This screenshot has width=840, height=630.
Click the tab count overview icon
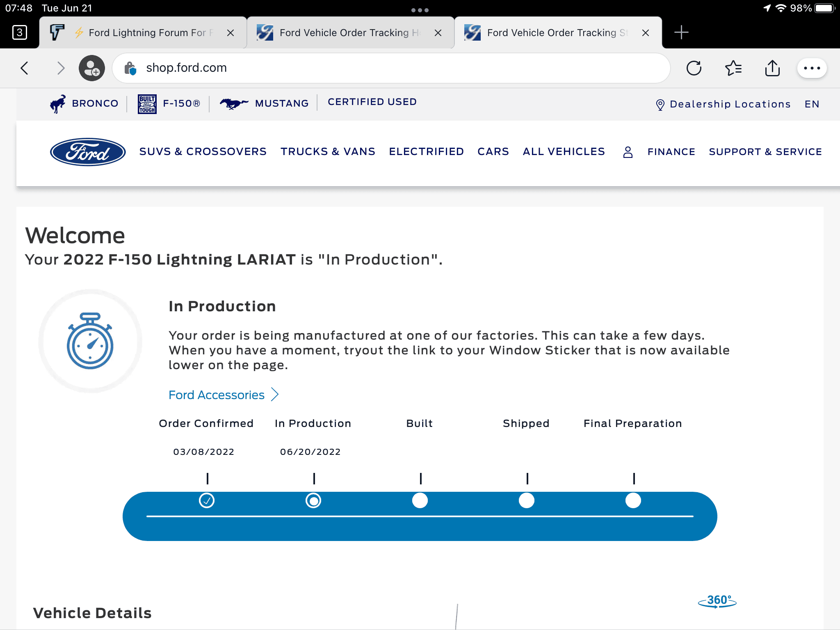pyautogui.click(x=19, y=32)
